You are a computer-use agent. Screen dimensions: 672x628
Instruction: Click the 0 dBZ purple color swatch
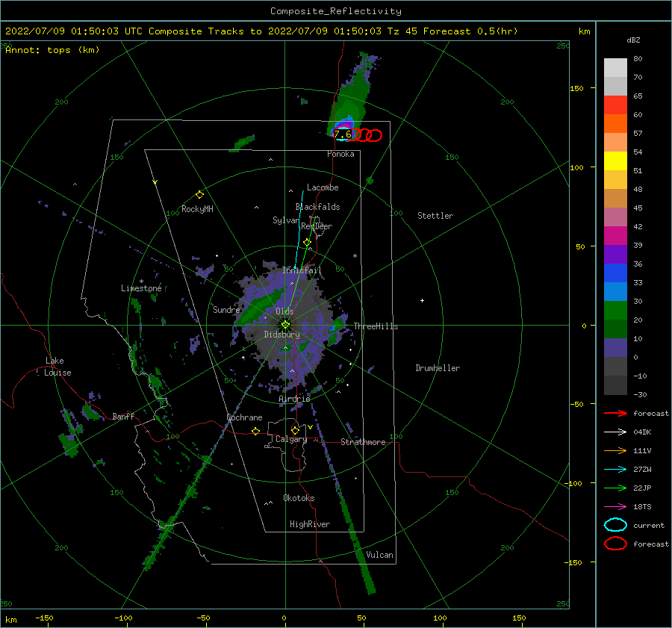point(615,348)
